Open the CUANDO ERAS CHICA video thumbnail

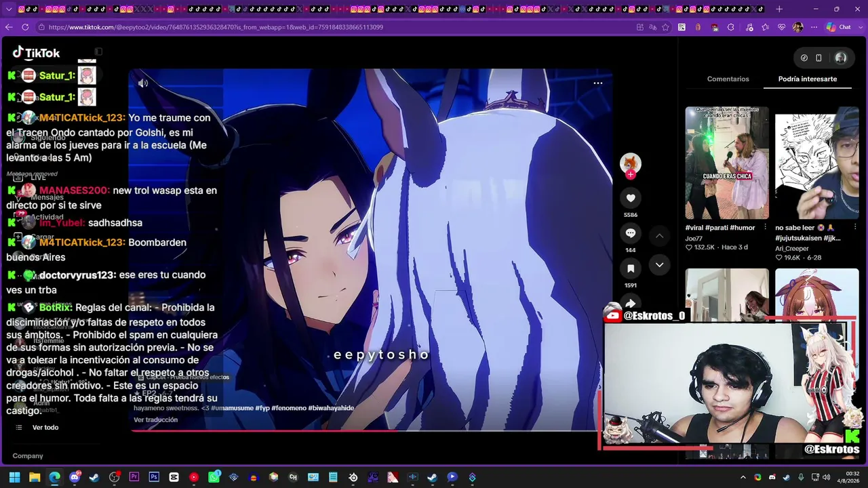pos(727,163)
